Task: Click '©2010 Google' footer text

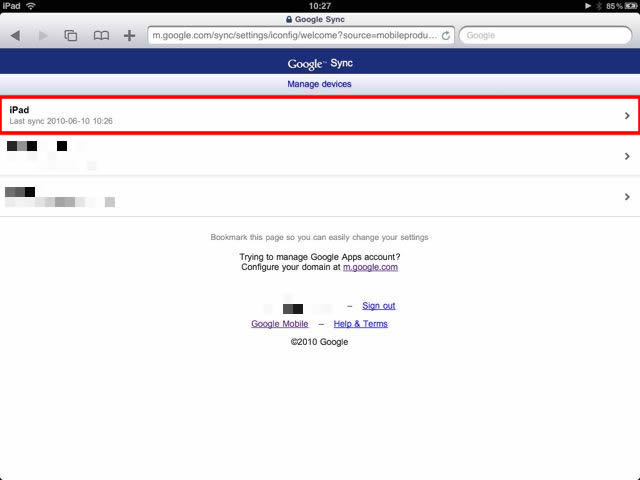Action: point(319,342)
